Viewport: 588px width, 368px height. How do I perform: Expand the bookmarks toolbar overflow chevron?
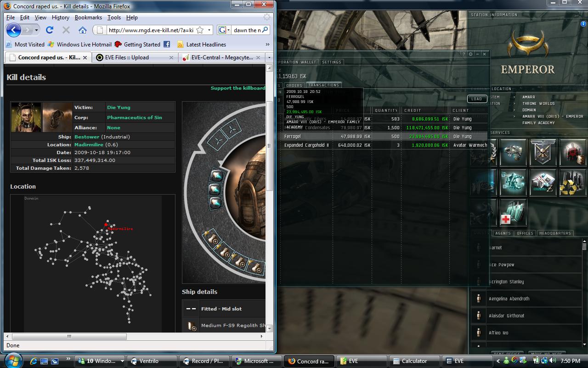(267, 45)
